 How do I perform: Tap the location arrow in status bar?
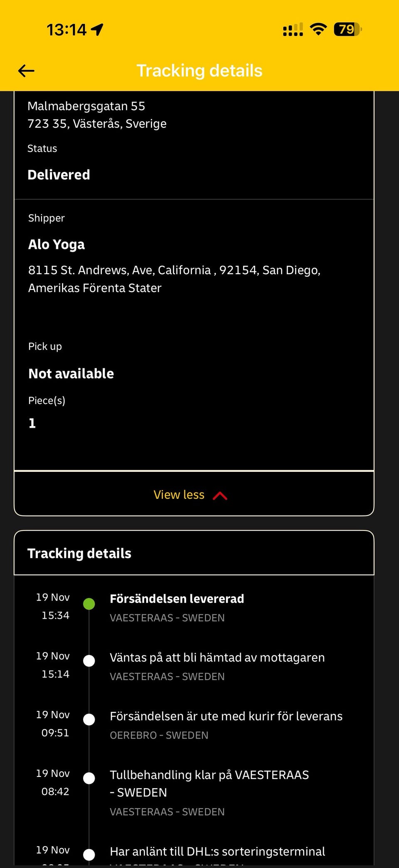pos(97,30)
